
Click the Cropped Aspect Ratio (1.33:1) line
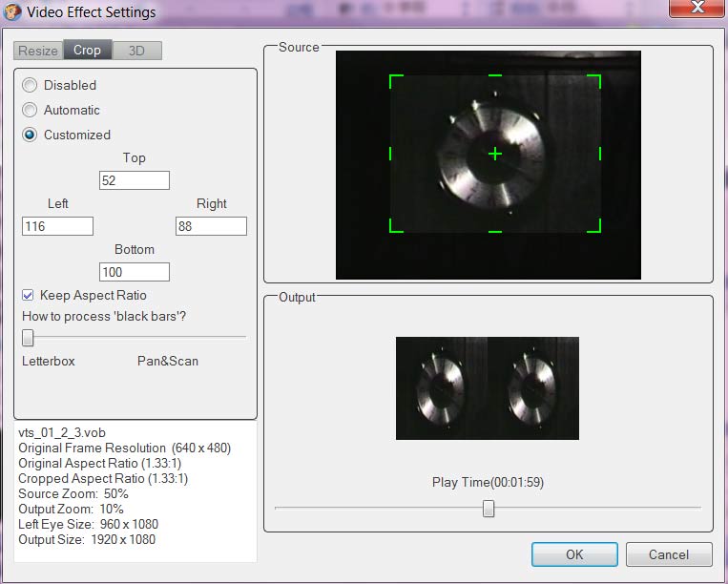click(103, 479)
